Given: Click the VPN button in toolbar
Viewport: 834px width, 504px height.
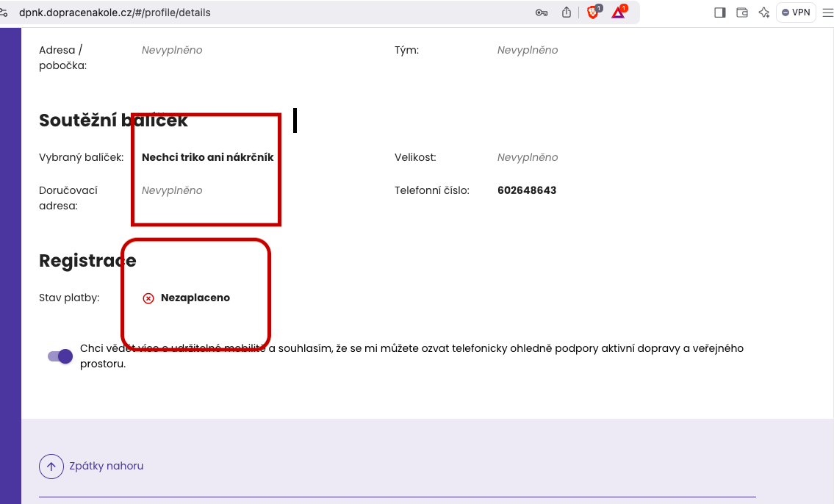Looking at the screenshot, I should point(796,12).
